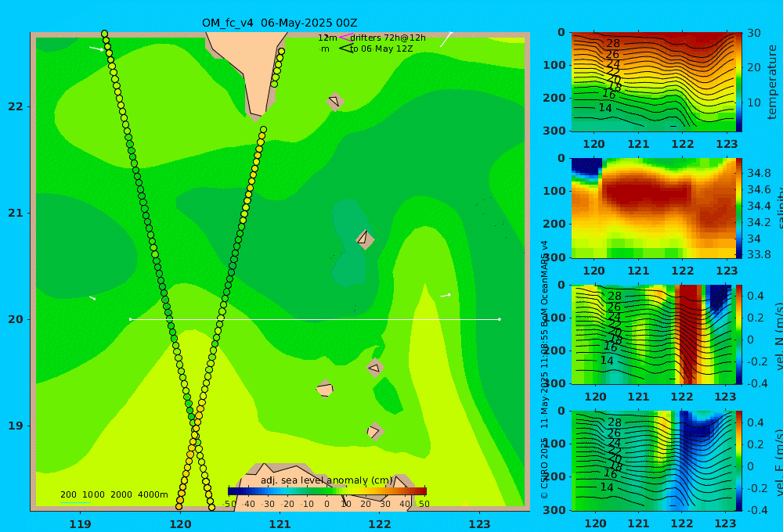
Task: Click the vel. E colorbar
Action: click(739, 461)
